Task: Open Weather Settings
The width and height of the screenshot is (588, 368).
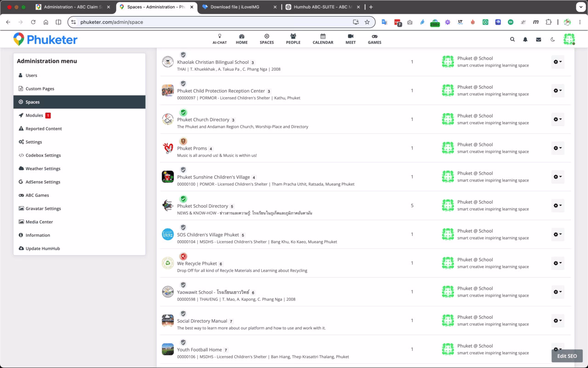Action: (79, 169)
